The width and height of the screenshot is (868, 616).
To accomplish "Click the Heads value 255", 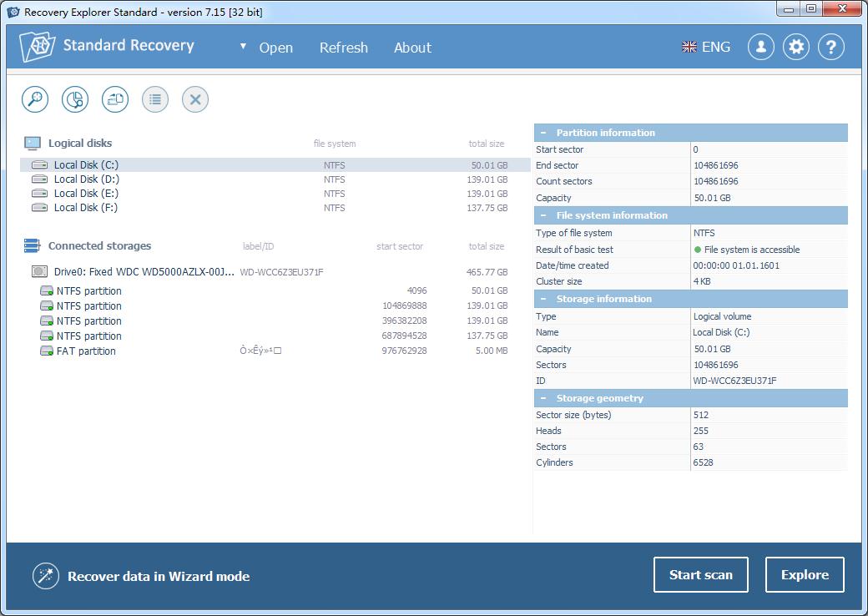I will pyautogui.click(x=701, y=431).
